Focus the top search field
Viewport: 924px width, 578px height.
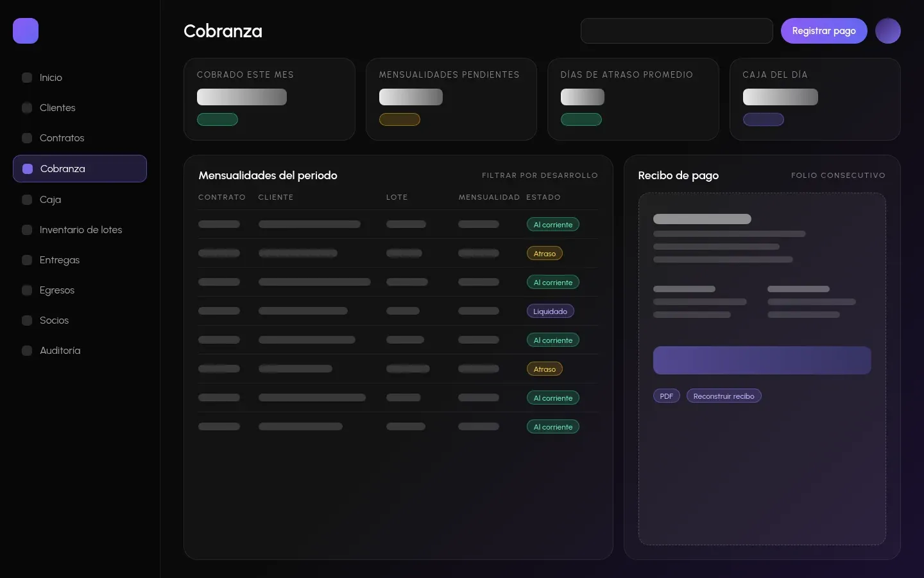676,31
